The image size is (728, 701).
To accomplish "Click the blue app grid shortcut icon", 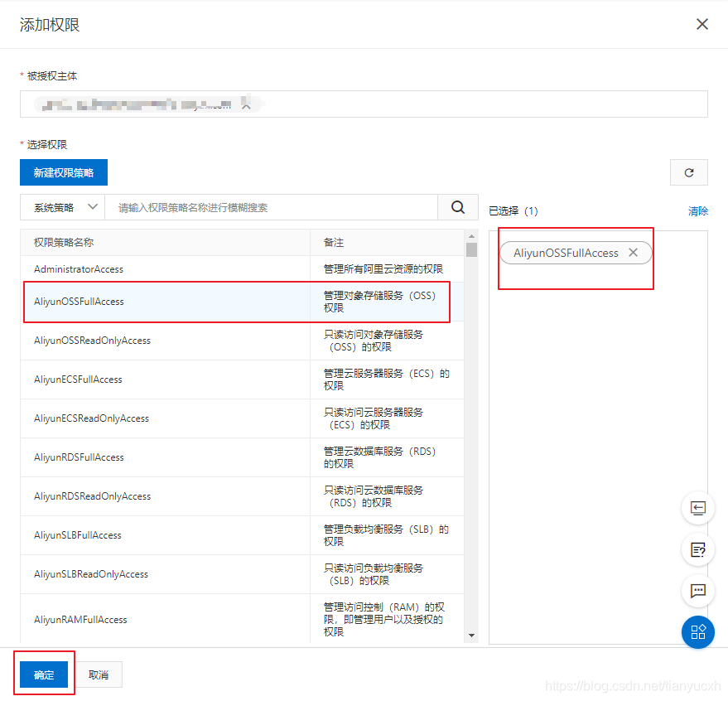I will coord(697,632).
